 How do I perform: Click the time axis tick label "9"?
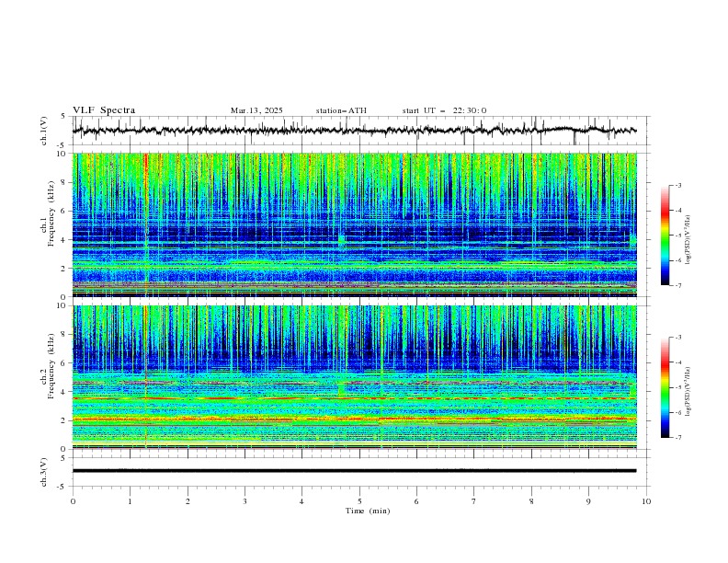tap(588, 501)
